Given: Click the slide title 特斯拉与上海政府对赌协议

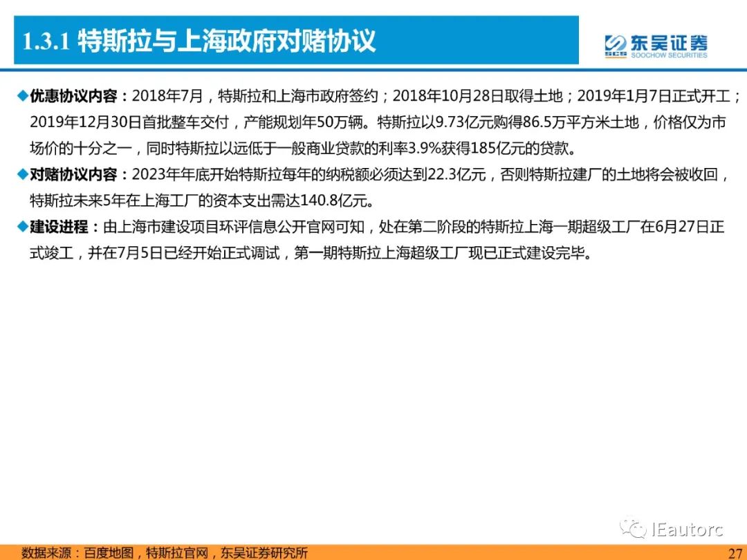Looking at the screenshot, I should pos(227,41).
